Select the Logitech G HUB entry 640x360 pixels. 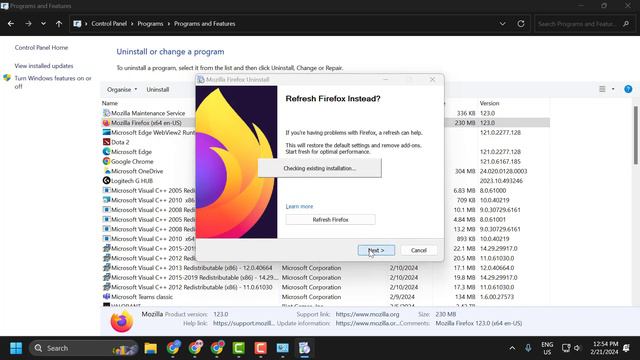point(325,181)
